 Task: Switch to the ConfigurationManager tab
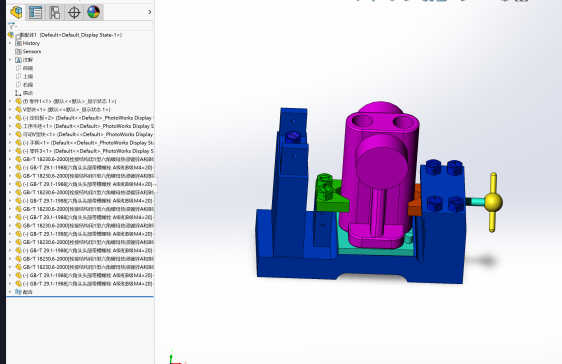pos(54,13)
